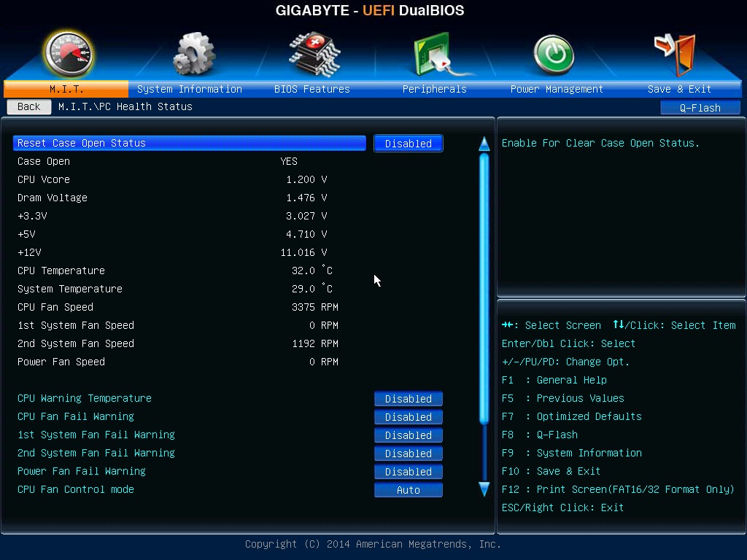Open the Reset Case Open Status Disabled dropdown
Screen dimensions: 747x560
409,144
